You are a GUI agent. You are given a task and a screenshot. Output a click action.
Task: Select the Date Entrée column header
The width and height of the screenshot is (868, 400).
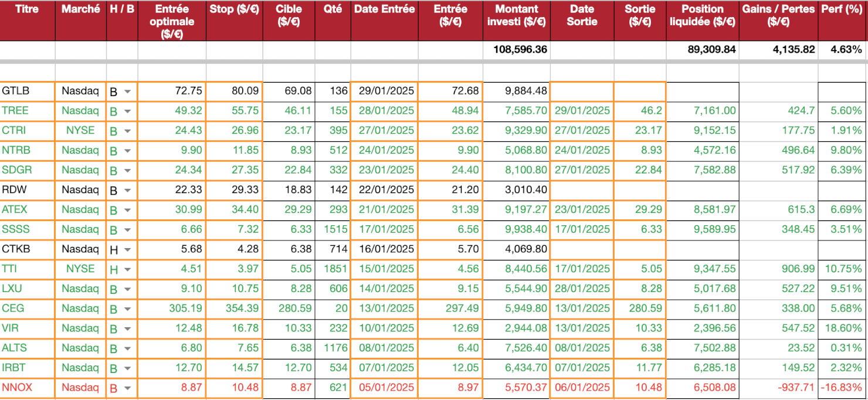(384, 21)
